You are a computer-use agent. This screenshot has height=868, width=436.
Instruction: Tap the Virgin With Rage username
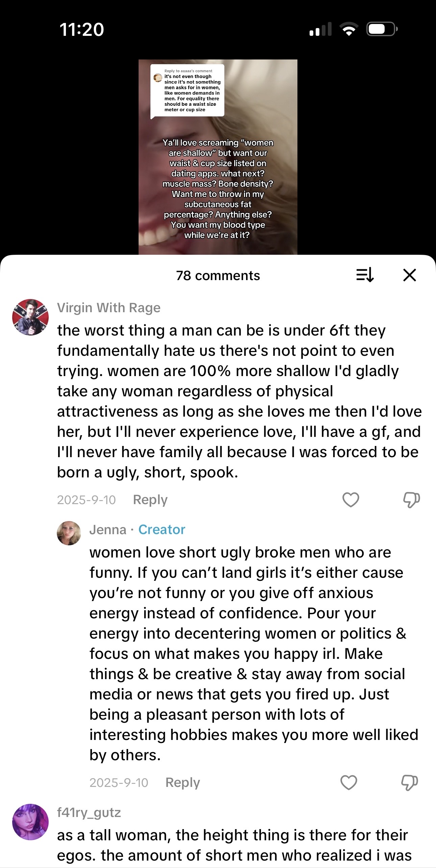coord(109,308)
